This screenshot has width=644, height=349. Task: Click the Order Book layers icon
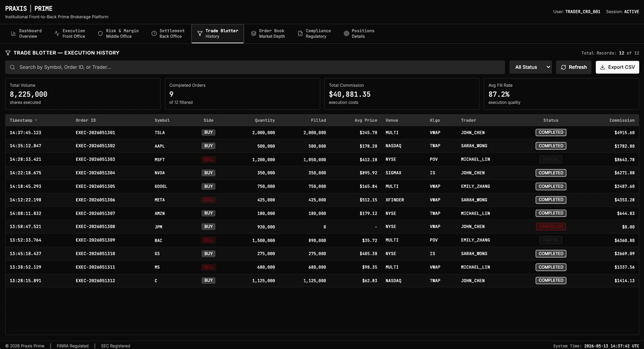point(253,34)
